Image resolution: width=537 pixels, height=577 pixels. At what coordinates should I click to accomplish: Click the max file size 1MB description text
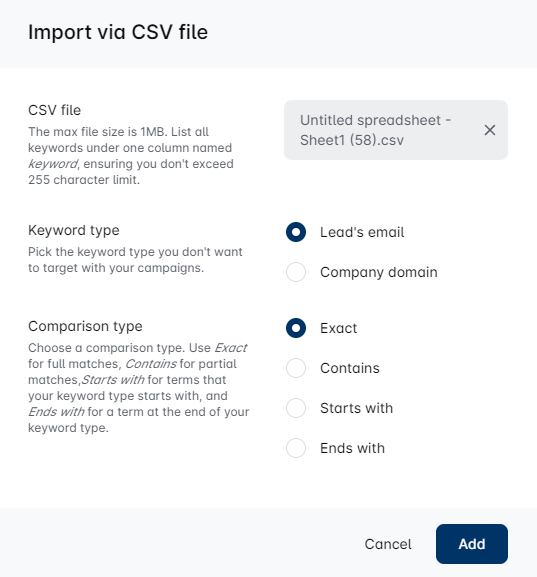coord(131,156)
